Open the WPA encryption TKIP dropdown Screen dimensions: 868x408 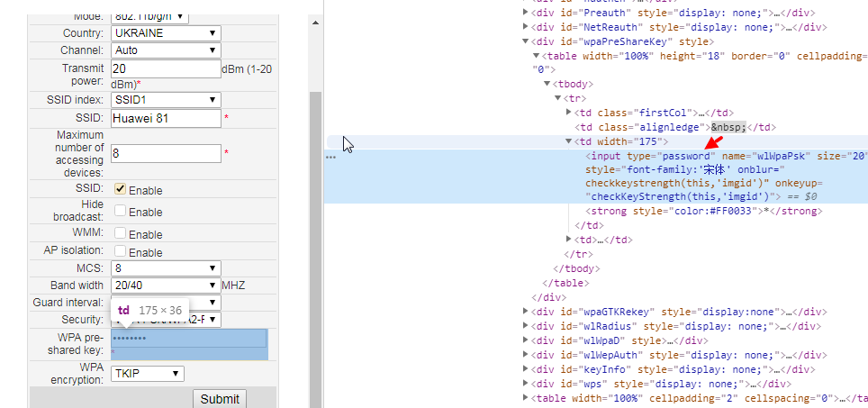click(x=148, y=373)
